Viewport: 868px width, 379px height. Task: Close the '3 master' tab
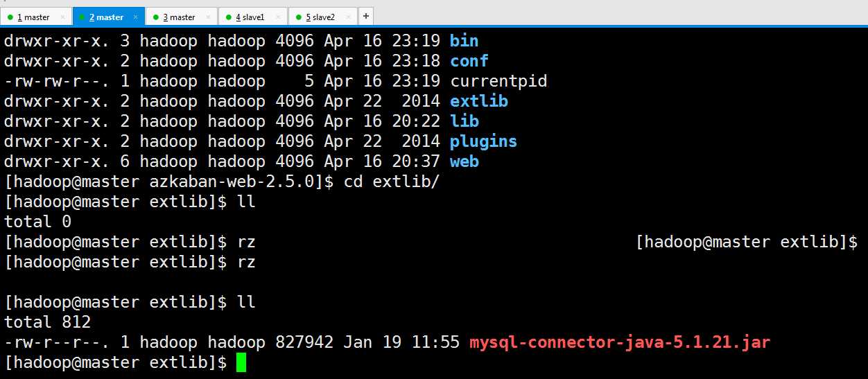click(x=209, y=17)
